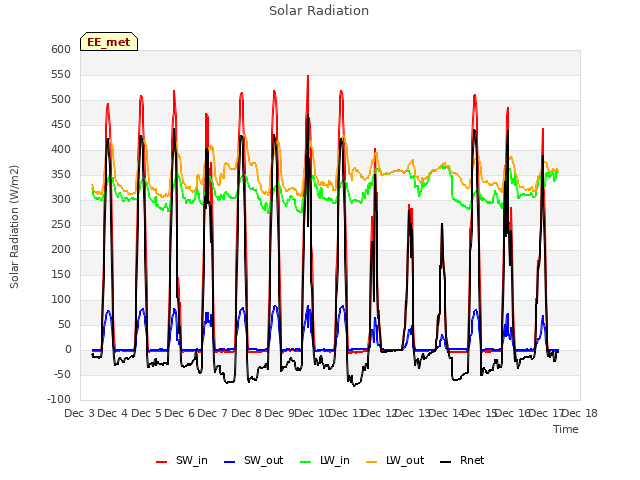The image size is (640, 480).
Task: Click the 450 y-axis tick label
Action: [x=61, y=124]
